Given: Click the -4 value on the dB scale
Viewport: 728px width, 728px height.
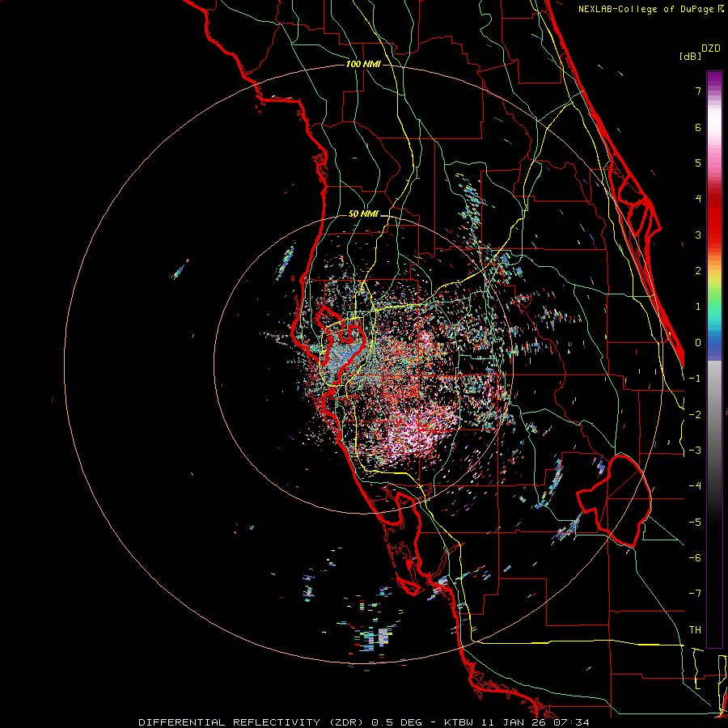Looking at the screenshot, I should point(695,486).
